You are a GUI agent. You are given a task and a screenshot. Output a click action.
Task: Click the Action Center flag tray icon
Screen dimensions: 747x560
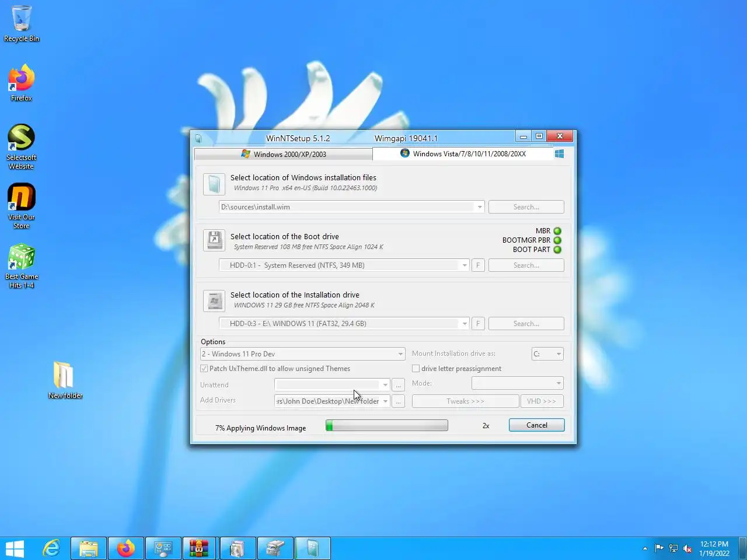click(659, 548)
